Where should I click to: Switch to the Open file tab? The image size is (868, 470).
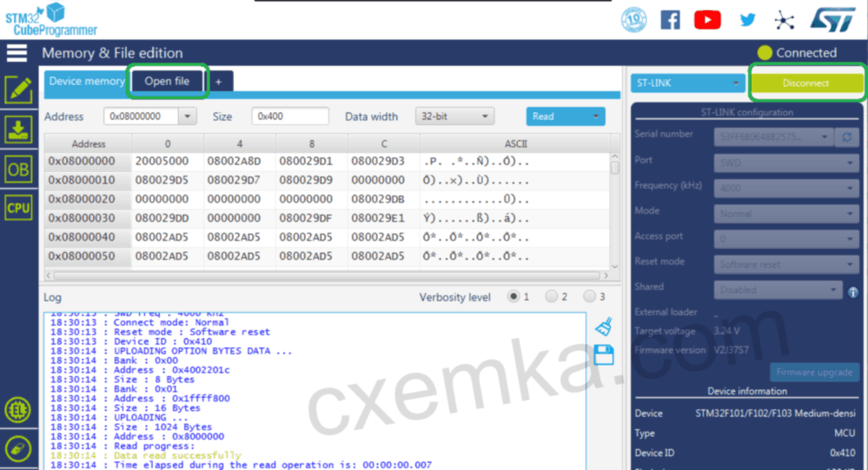(167, 82)
